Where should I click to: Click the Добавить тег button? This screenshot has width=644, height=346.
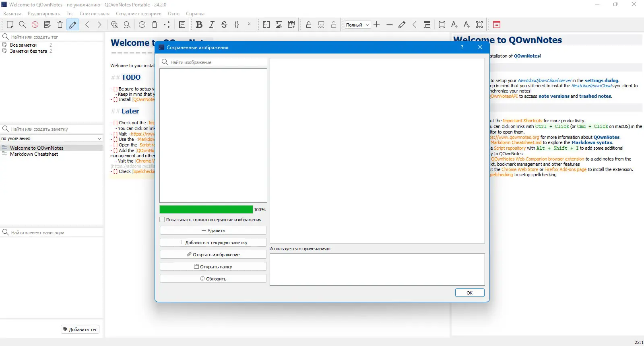tap(80, 330)
